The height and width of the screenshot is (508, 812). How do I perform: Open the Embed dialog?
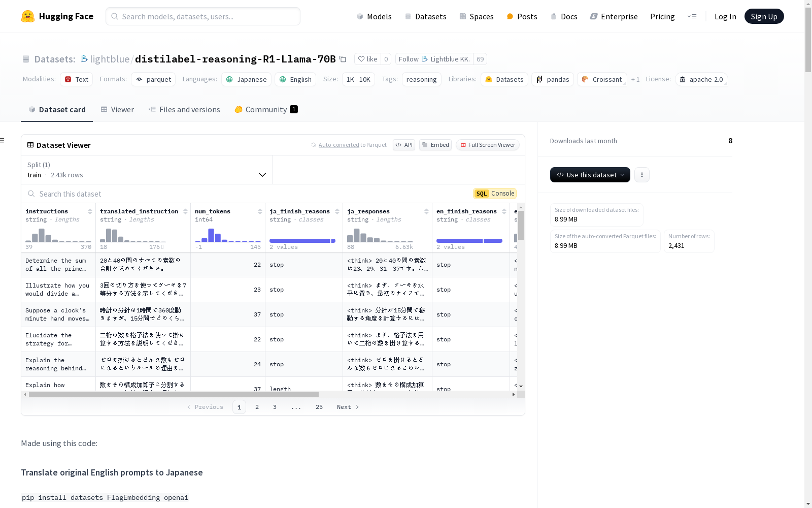435,145
